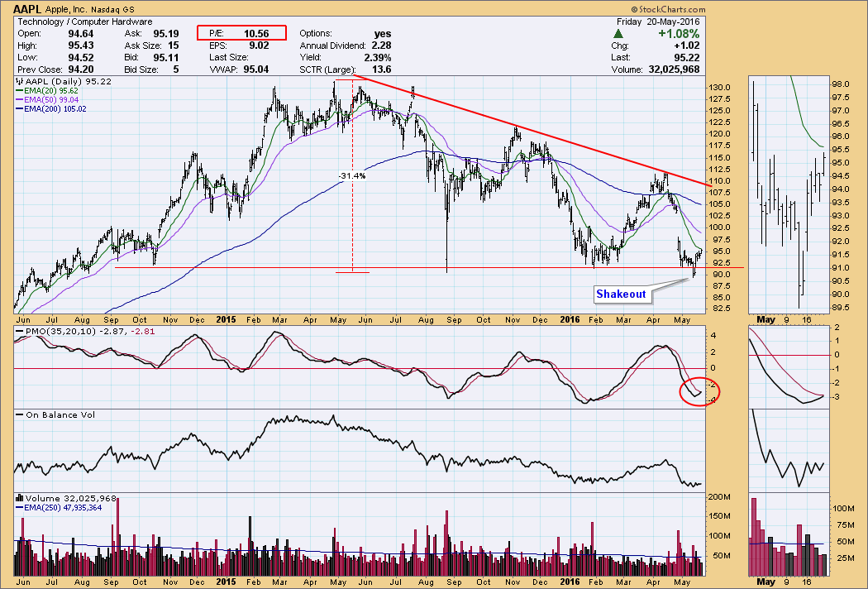Click the blue EMA(200) legend line marker
Image resolution: width=868 pixels, height=589 pixels.
[20, 108]
